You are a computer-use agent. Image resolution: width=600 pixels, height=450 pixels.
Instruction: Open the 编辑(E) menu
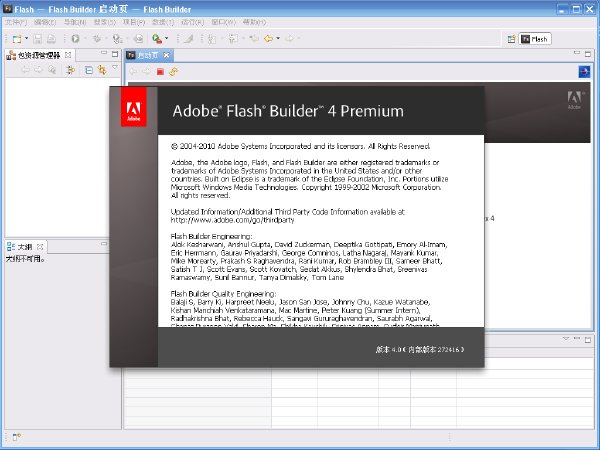[45, 22]
